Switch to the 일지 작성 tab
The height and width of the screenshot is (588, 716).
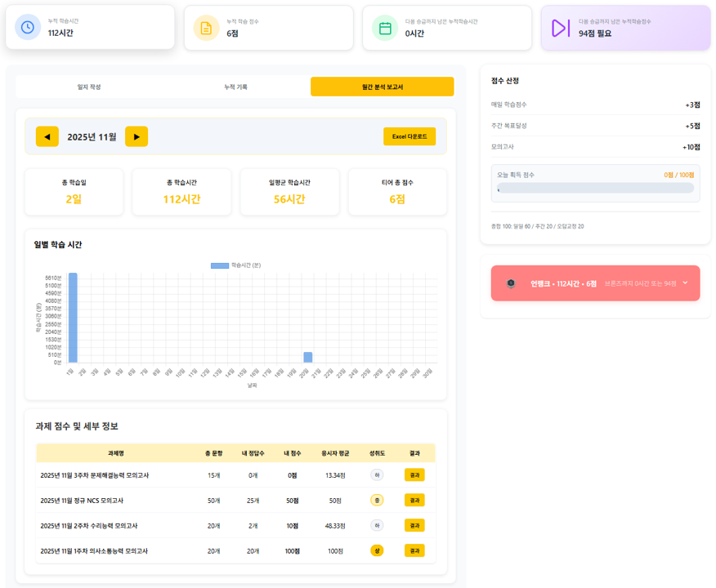click(x=89, y=87)
